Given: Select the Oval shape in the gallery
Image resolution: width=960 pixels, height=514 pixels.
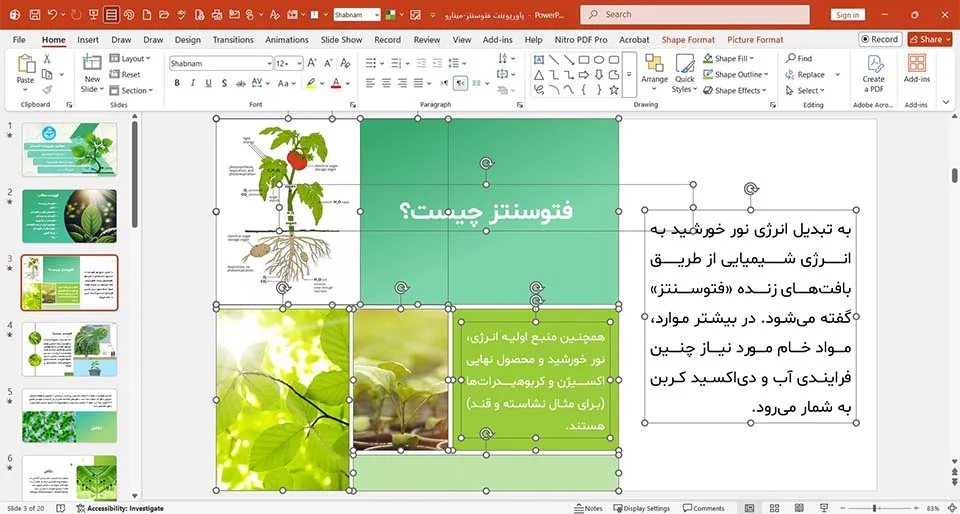Looking at the screenshot, I should pos(599,59).
